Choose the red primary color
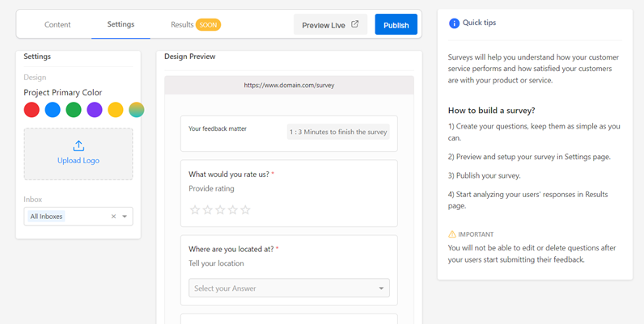Screen dimensions: 644x324 click(x=32, y=110)
